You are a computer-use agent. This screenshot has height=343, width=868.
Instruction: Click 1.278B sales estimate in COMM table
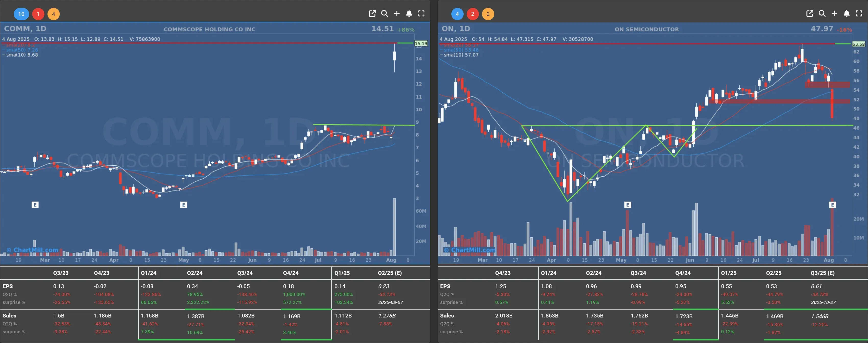coord(387,315)
